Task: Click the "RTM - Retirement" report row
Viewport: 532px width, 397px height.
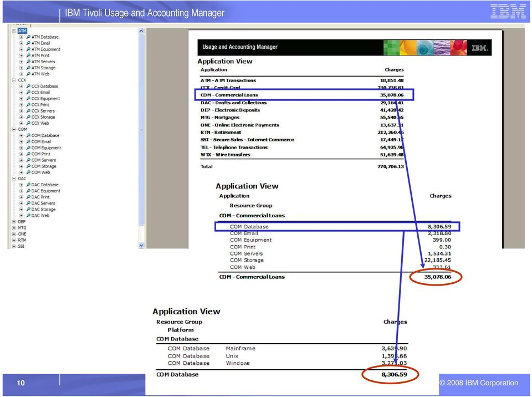Action: (x=302, y=133)
